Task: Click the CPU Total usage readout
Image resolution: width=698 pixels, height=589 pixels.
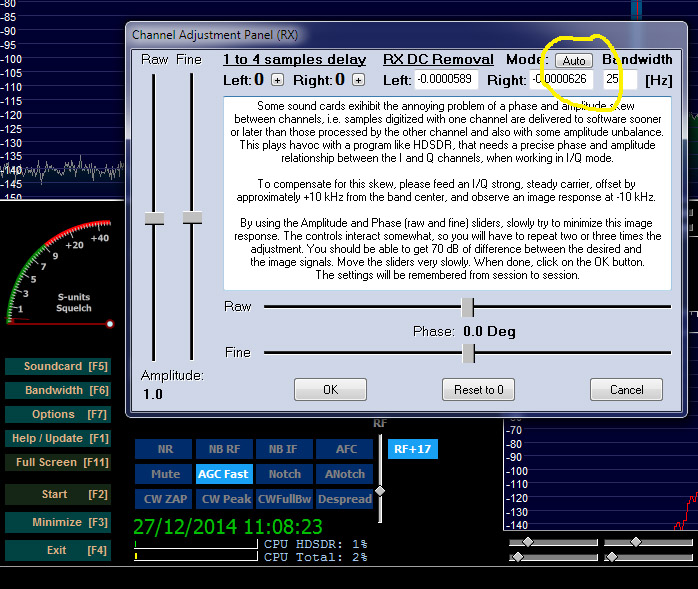Action: coord(316,557)
